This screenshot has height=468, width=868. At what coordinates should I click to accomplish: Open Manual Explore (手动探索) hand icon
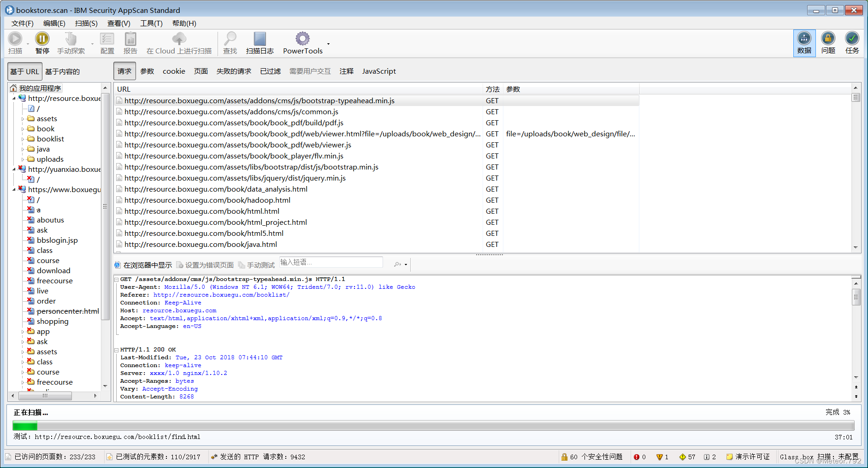tap(71, 39)
